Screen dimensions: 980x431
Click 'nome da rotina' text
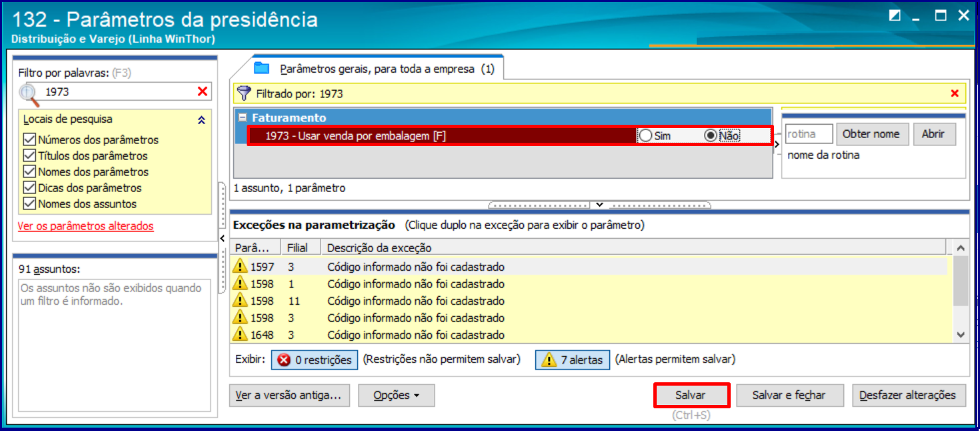point(823,155)
